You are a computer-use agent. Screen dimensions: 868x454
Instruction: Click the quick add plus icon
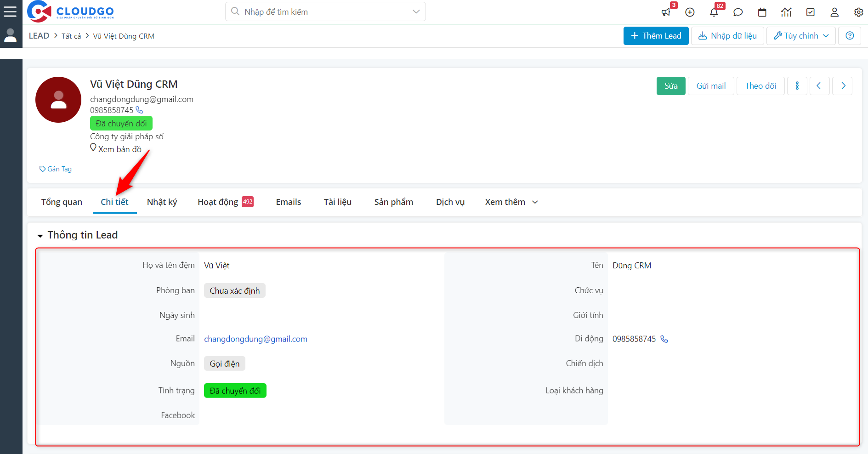point(690,12)
